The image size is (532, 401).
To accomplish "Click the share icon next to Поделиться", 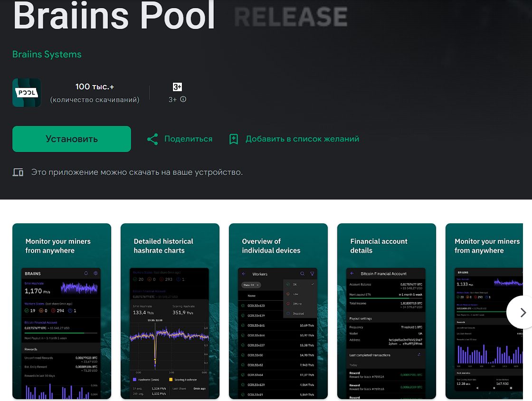I will pyautogui.click(x=152, y=139).
